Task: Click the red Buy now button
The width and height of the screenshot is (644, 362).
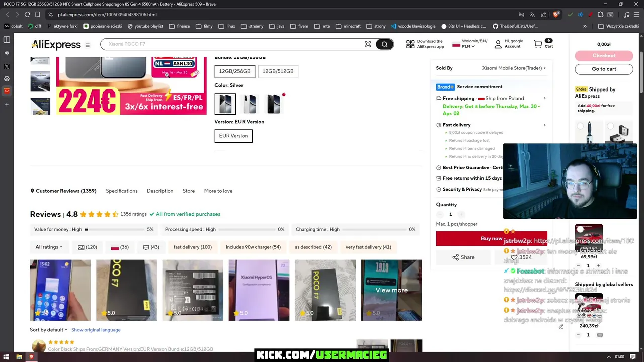Action: click(x=492, y=239)
